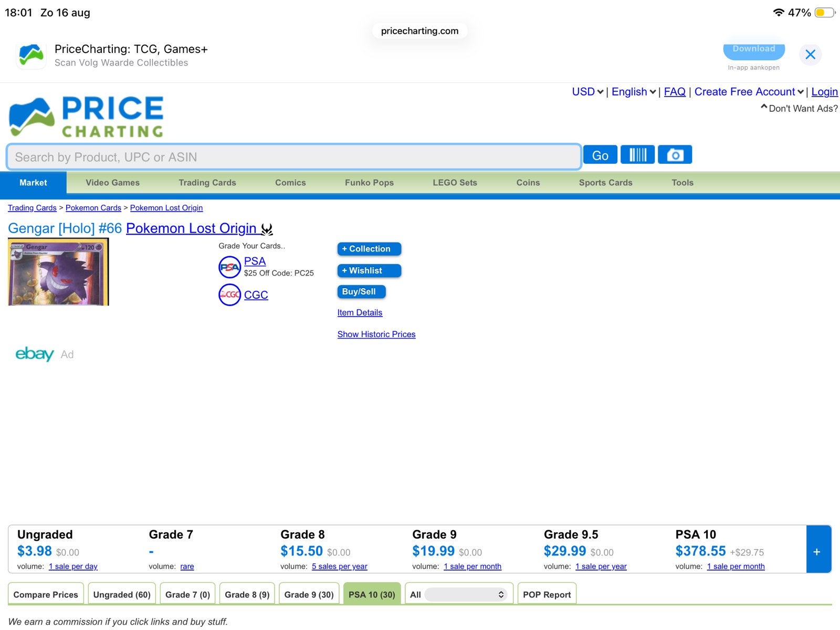The width and height of the screenshot is (840, 630).
Task: Expand more grades with the plus button
Action: pos(818,549)
